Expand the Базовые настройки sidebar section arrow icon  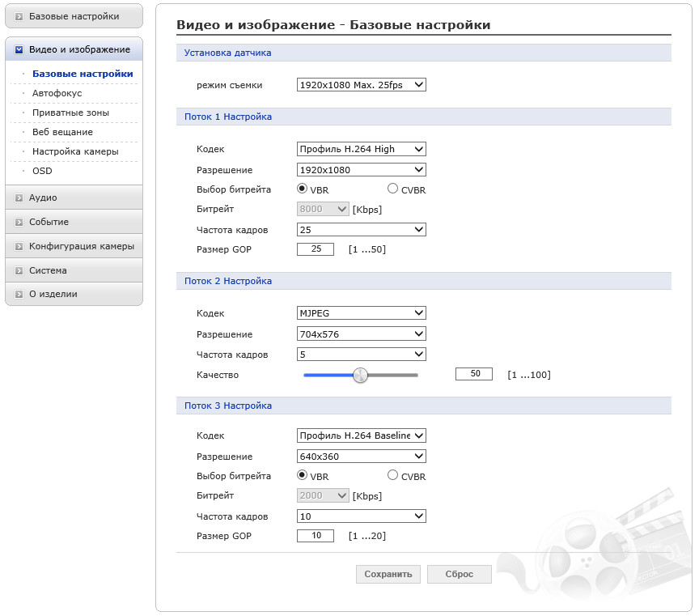click(19, 16)
